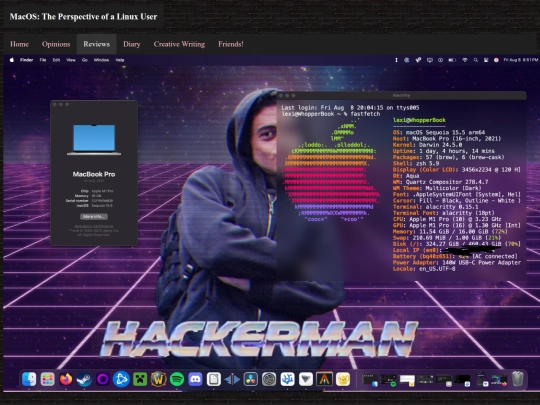The height and width of the screenshot is (405, 540).
Task: Click the blue coral dock icon
Action: point(288,380)
